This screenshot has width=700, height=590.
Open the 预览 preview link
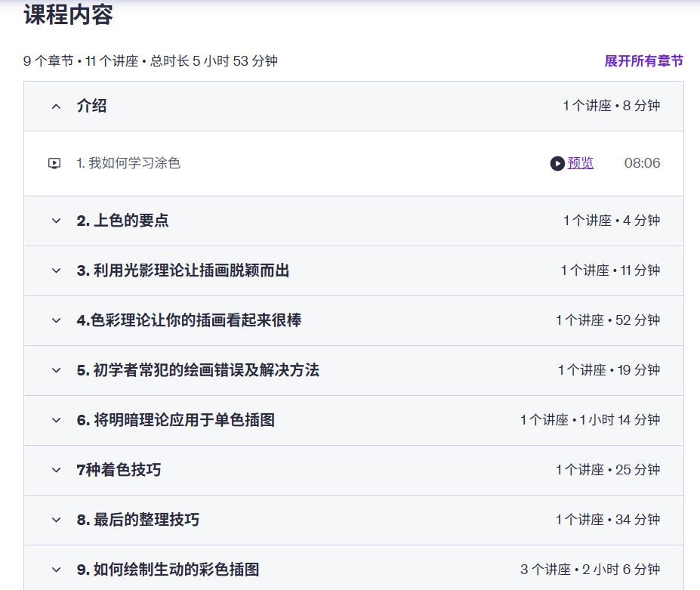click(581, 163)
